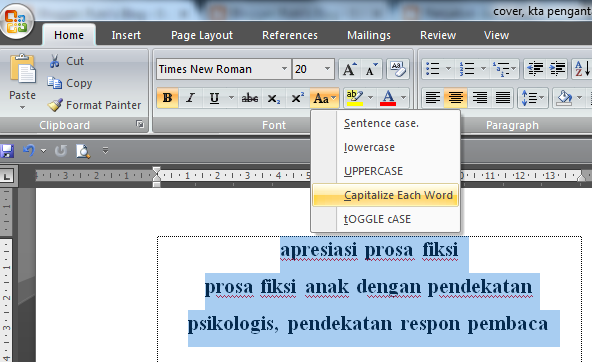
Task: Apply superscript formatting
Action: [x=298, y=99]
